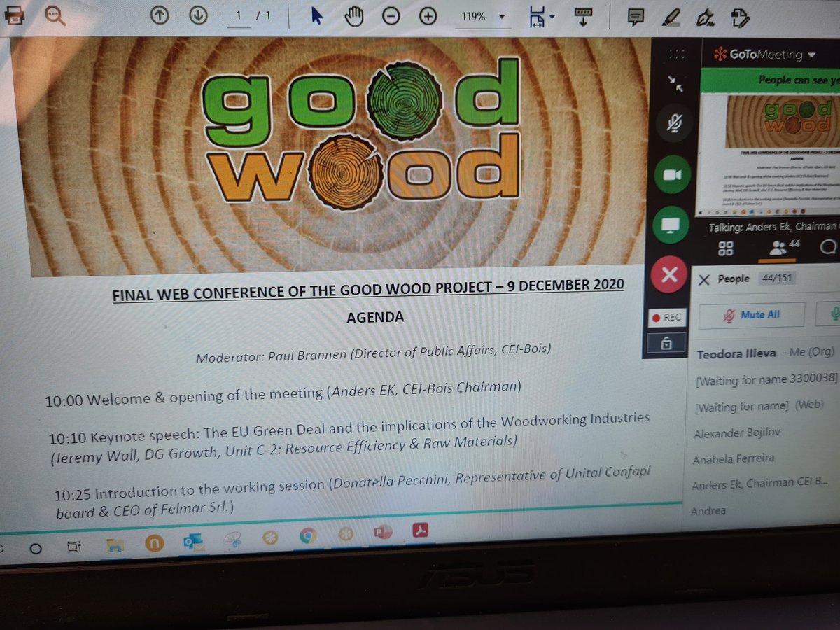Screen dimensions: 840x630
Task: Click the Mute All button
Action: [x=752, y=315]
